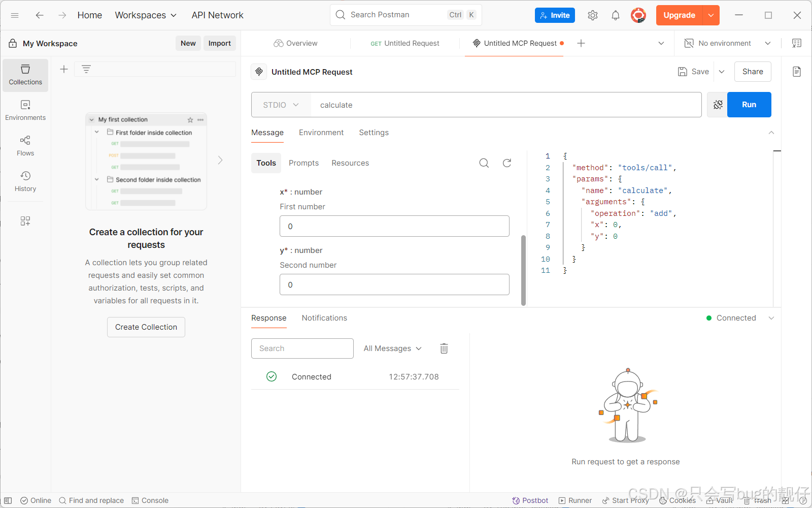Open the Collections sidebar panel
Viewport: 812px width, 508px height.
25,75
